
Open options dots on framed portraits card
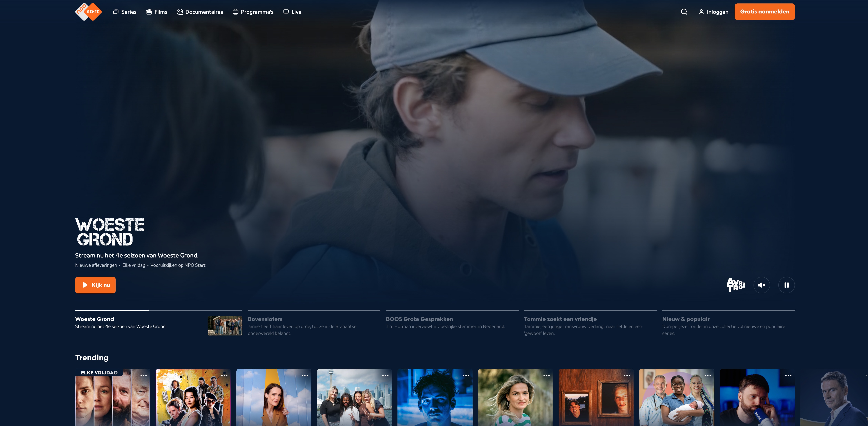pyautogui.click(x=627, y=375)
